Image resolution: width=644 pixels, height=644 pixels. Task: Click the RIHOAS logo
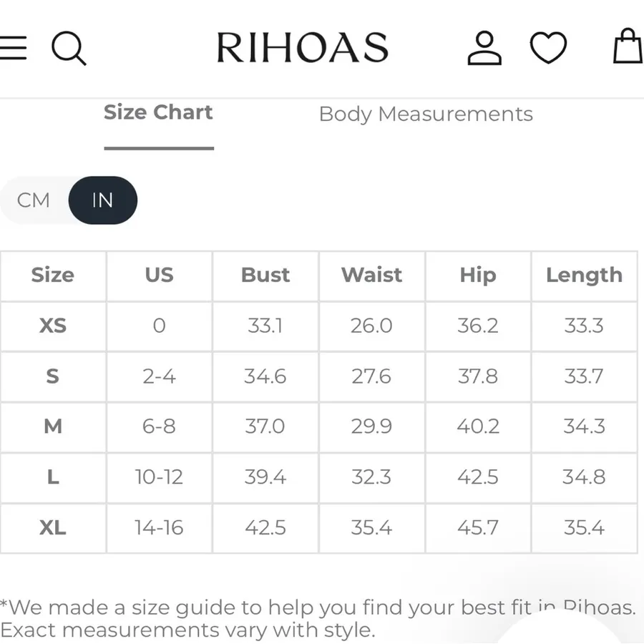point(302,48)
